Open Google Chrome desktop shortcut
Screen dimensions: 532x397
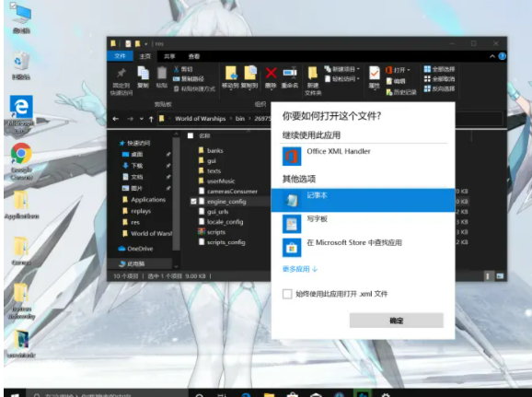click(21, 161)
